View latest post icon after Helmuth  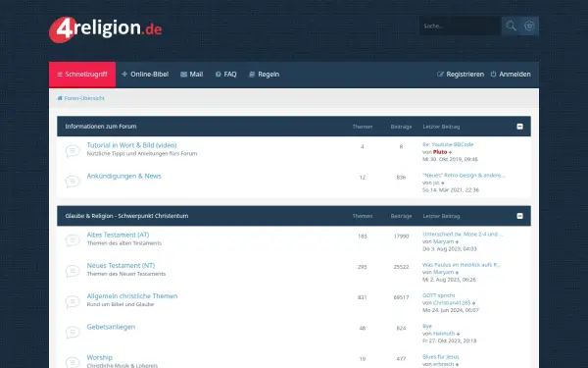pos(459,334)
